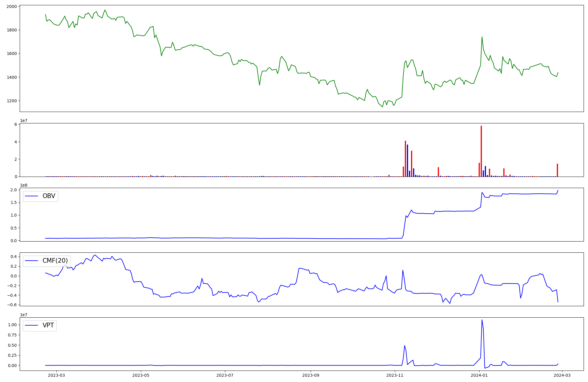Click the 2023-09 x-axis date label
This screenshot has width=588, height=382.
click(310, 375)
